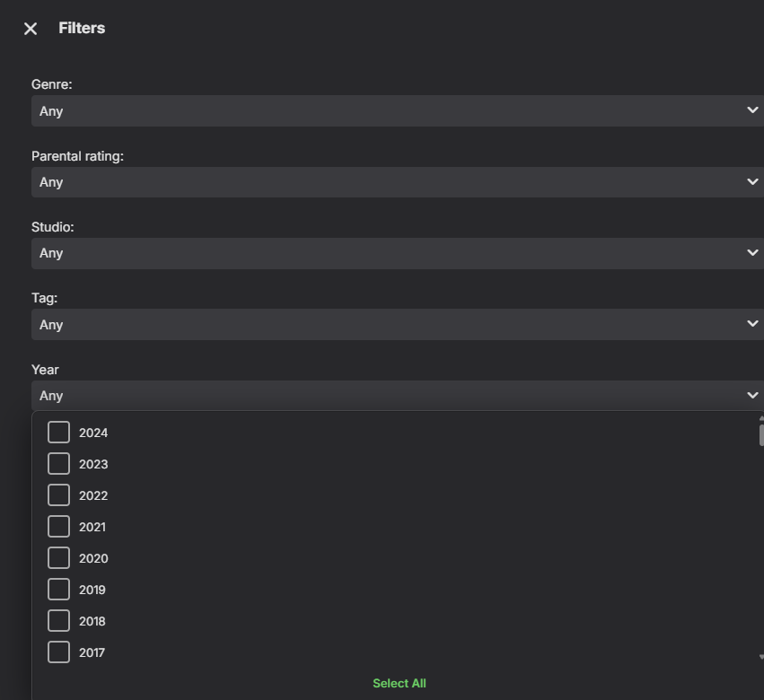Close the Filters panel with X icon
The width and height of the screenshot is (764, 700).
pos(31,29)
